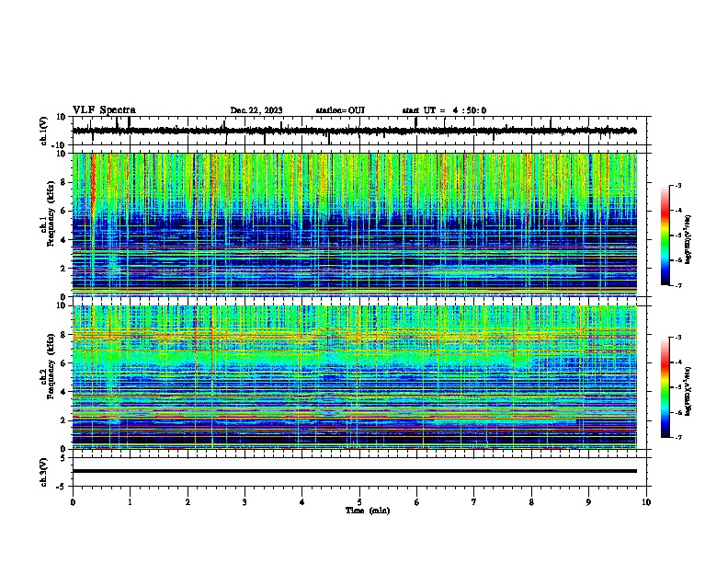Viewport: 728px width, 563px height.
Task: Click time axis tick label '3'
Action: (245, 502)
